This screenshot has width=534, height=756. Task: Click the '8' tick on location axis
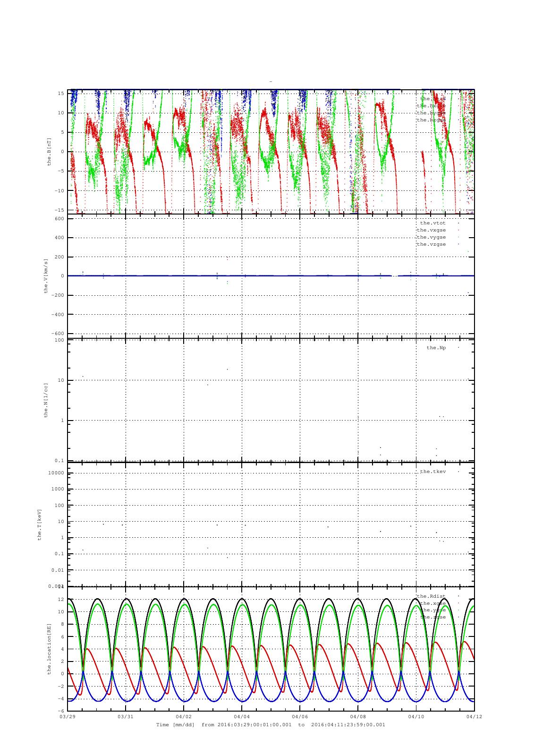coord(62,624)
